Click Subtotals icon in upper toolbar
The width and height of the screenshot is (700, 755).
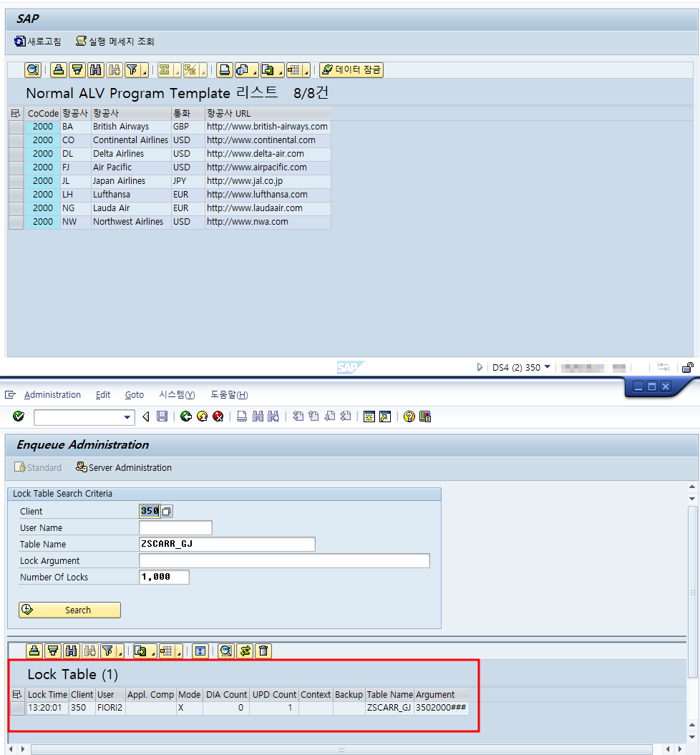pyautogui.click(x=190, y=70)
